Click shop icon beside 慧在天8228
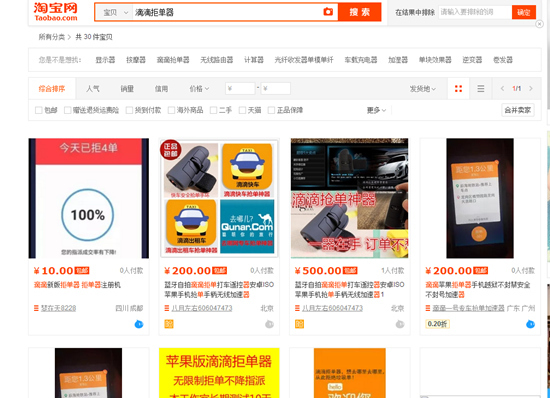The height and width of the screenshot is (398, 550). [36, 308]
